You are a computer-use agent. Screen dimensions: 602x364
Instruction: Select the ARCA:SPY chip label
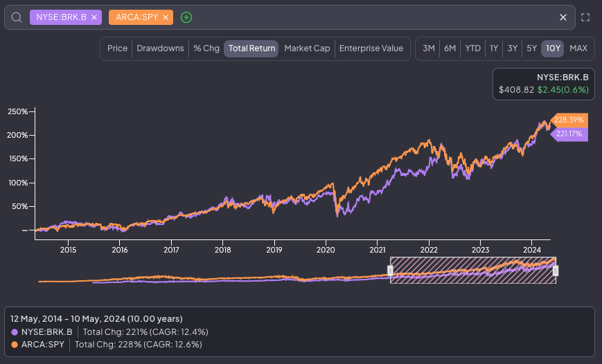click(137, 17)
